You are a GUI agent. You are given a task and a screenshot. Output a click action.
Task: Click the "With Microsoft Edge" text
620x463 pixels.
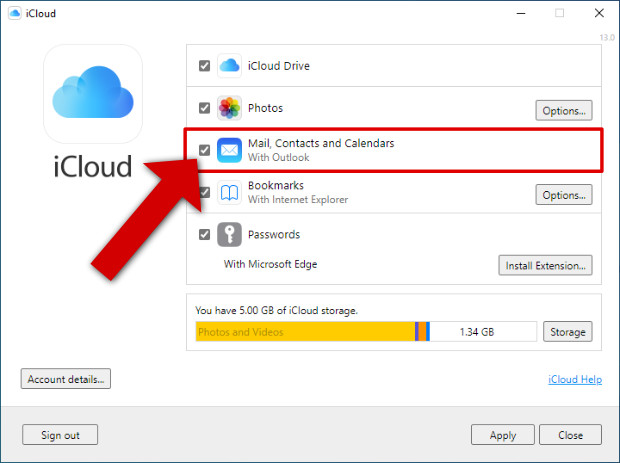tap(270, 264)
